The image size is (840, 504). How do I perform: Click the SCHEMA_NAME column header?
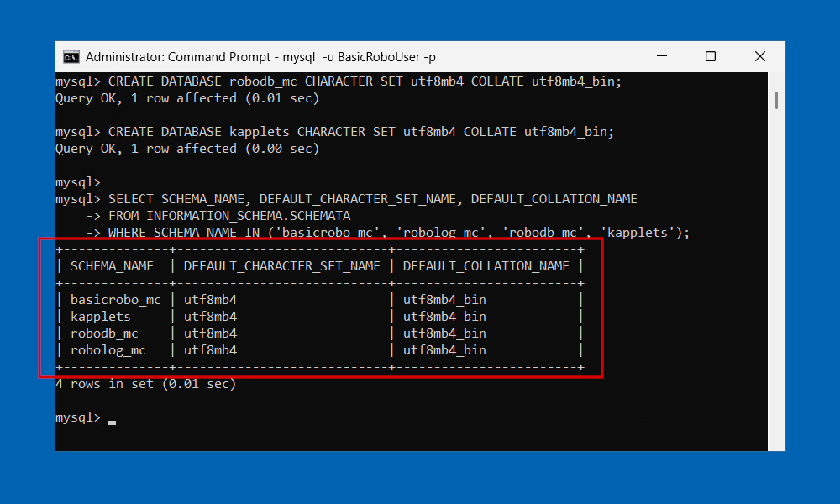(112, 266)
